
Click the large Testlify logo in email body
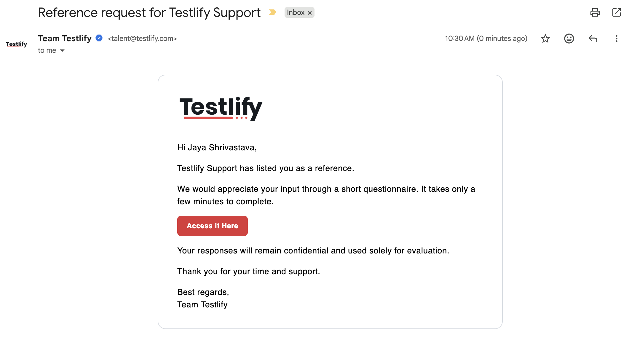click(221, 108)
